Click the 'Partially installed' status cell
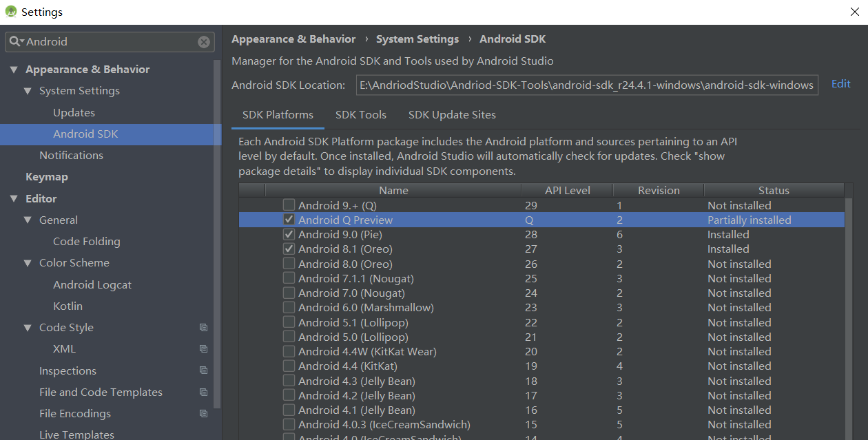This screenshot has width=868, height=440. (749, 220)
